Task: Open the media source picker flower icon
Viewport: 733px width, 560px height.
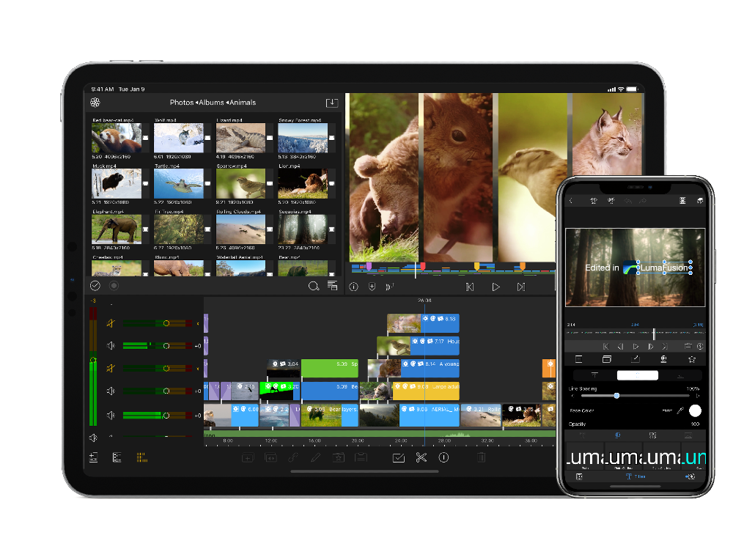Action: click(x=95, y=103)
